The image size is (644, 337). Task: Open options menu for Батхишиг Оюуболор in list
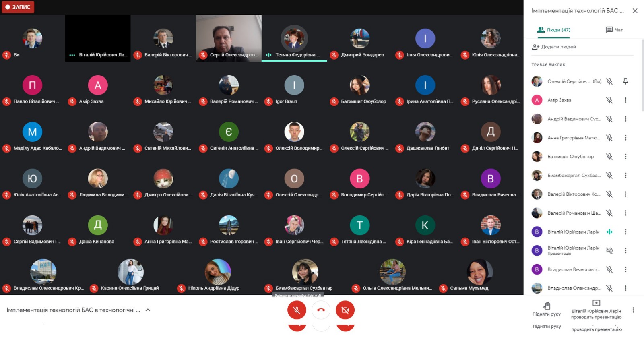625,157
